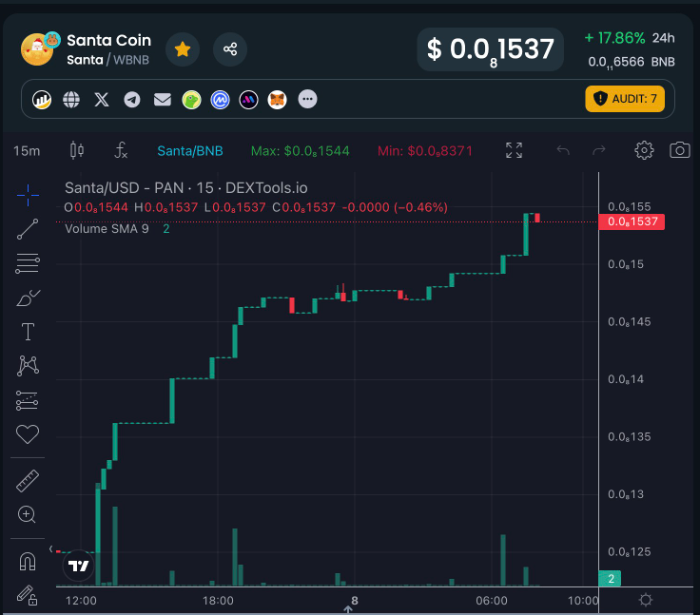
Task: Click the 18:00 time axis label
Action: (x=218, y=601)
